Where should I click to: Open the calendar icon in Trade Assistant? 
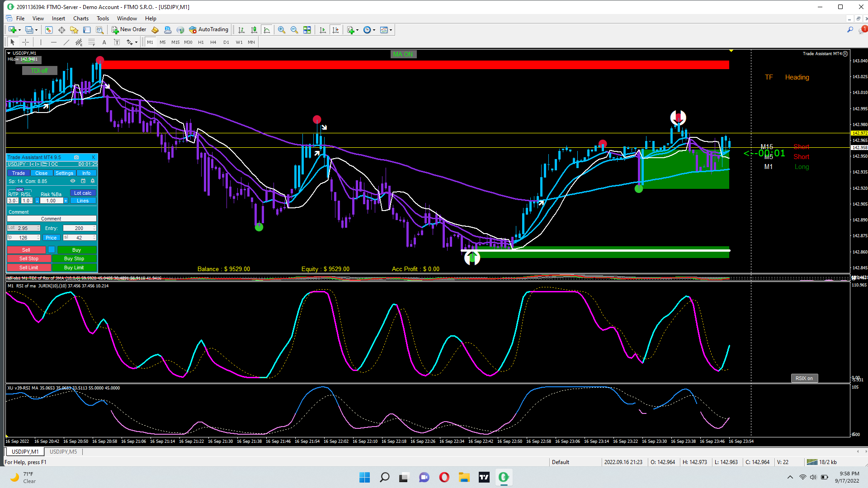(x=83, y=181)
